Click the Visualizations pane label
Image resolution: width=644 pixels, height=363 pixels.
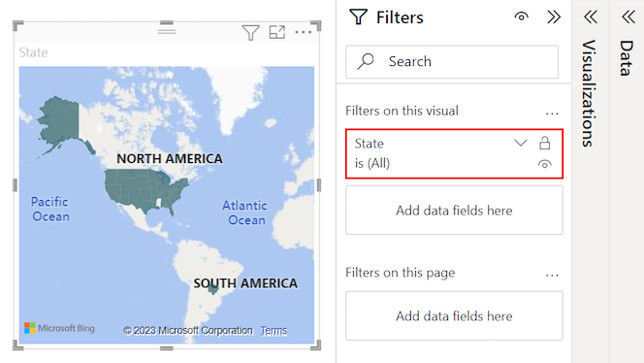590,93
